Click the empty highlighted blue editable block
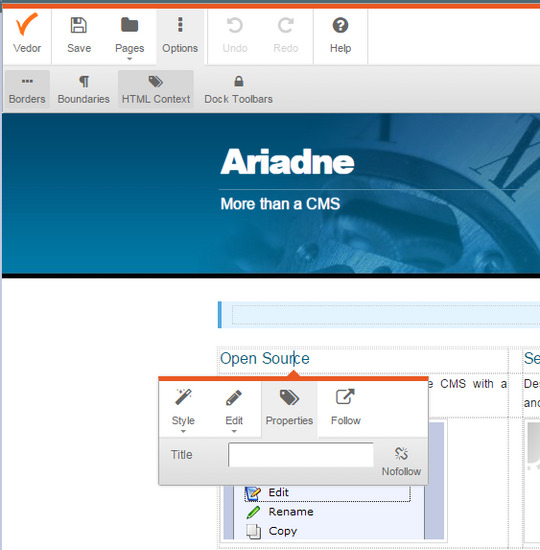This screenshot has height=550, width=540. pyautogui.click(x=379, y=315)
